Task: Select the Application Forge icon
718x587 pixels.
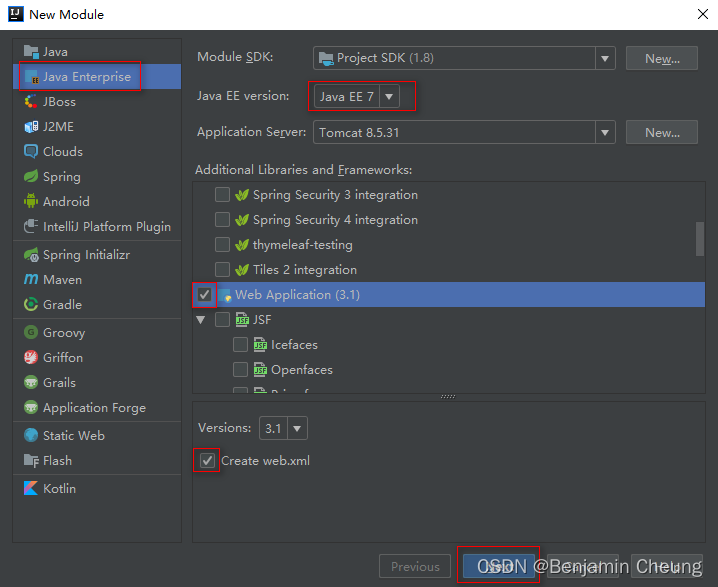Action: tap(31, 408)
